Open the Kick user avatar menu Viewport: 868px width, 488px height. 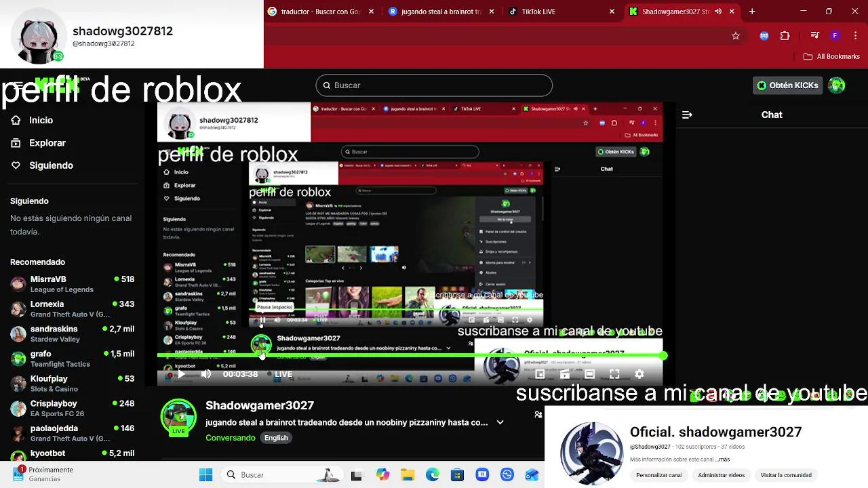(x=837, y=85)
